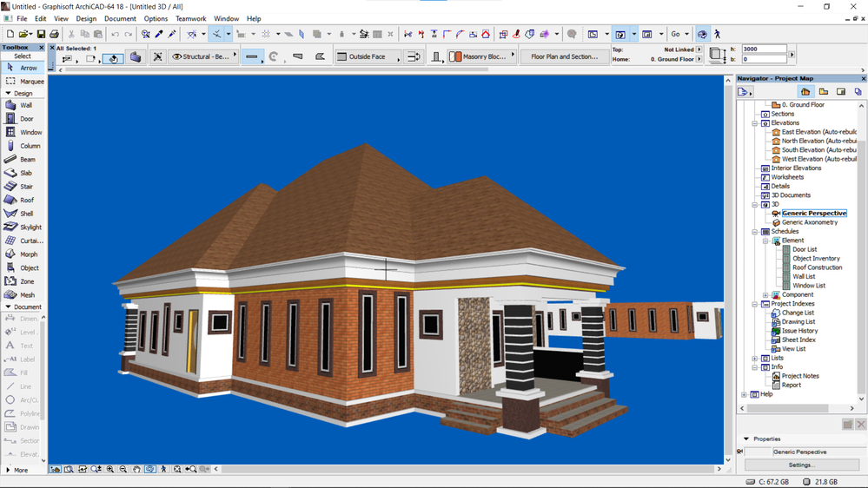Select the Arrow tool
This screenshot has height=488, width=868.
click(22, 68)
